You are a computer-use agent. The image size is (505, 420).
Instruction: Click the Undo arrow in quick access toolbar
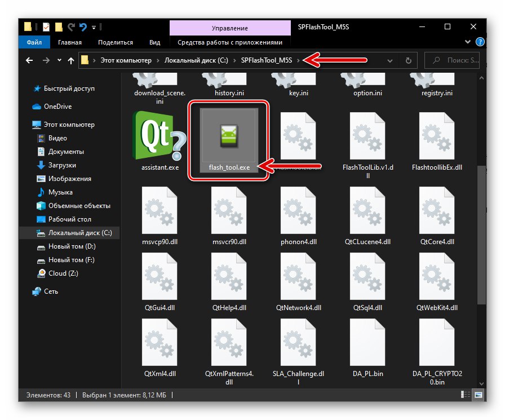[x=83, y=27]
